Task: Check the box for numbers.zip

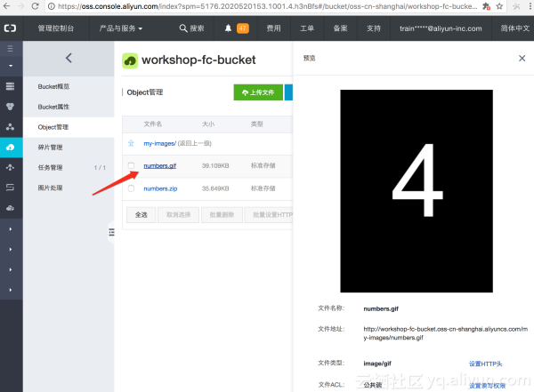Action: point(131,188)
